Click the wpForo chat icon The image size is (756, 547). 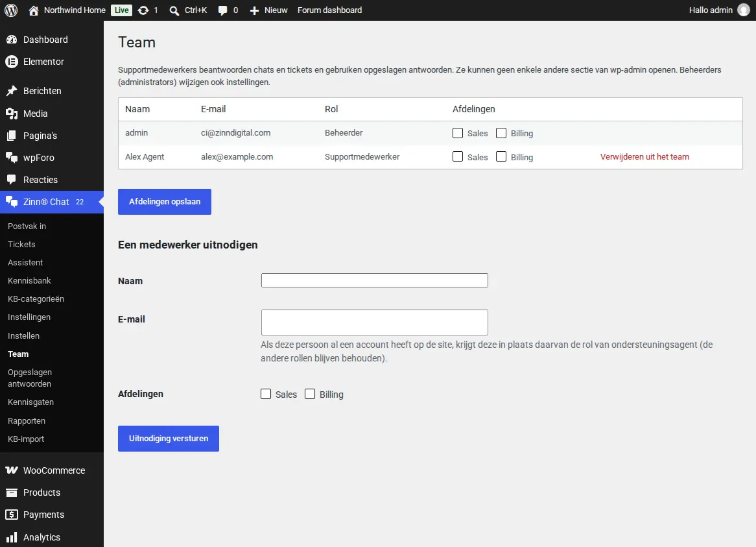tap(12, 158)
